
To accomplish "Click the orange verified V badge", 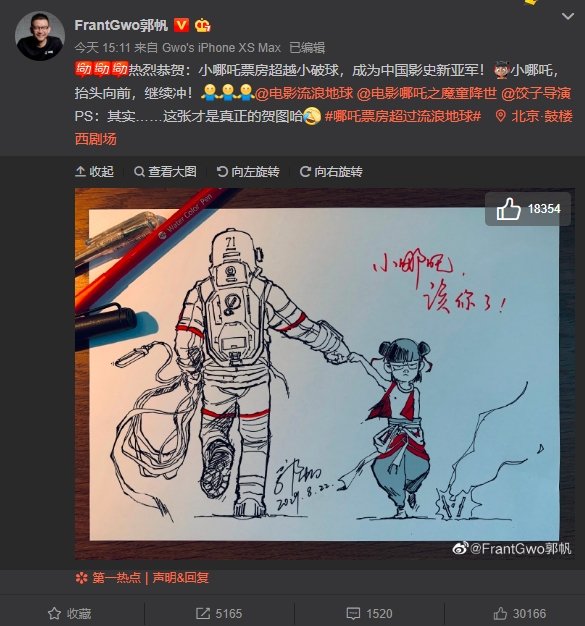I will 181,26.
